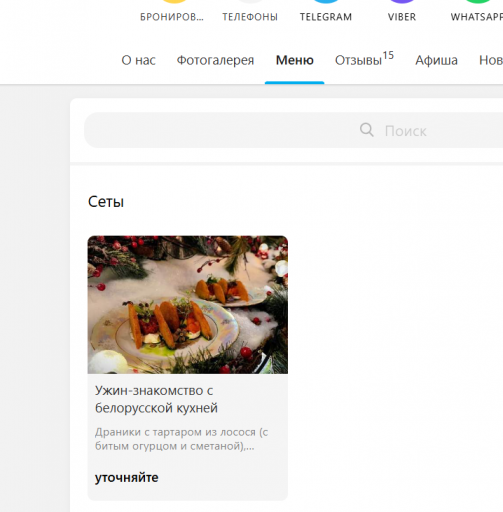
Task: Switch to the О нас tab
Action: pos(138,60)
